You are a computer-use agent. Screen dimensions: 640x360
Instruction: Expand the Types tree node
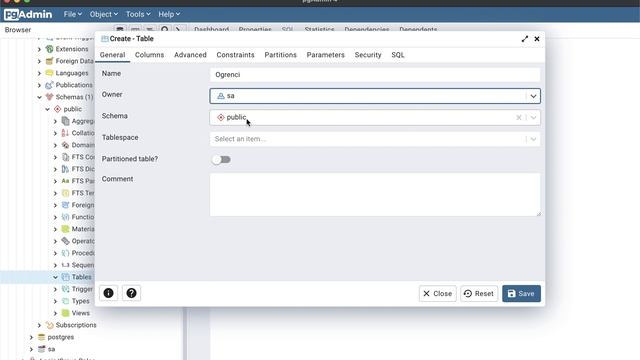coord(55,301)
